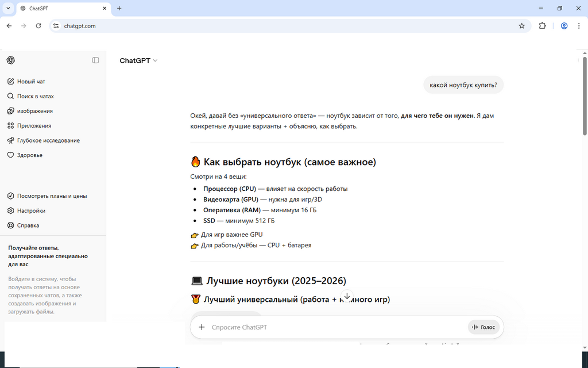The image size is (588, 368).
Task: Click Посмотреть планы и цены link
Action: click(x=51, y=196)
